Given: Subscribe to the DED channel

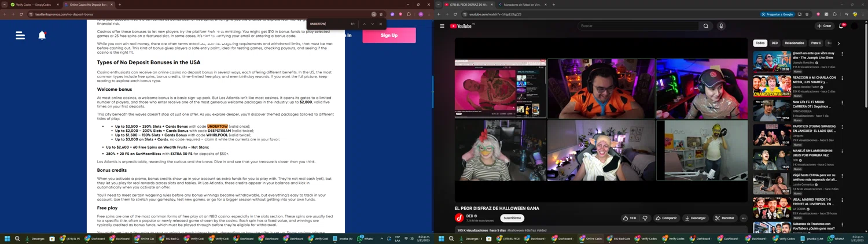Looking at the screenshot, I should point(512,218).
